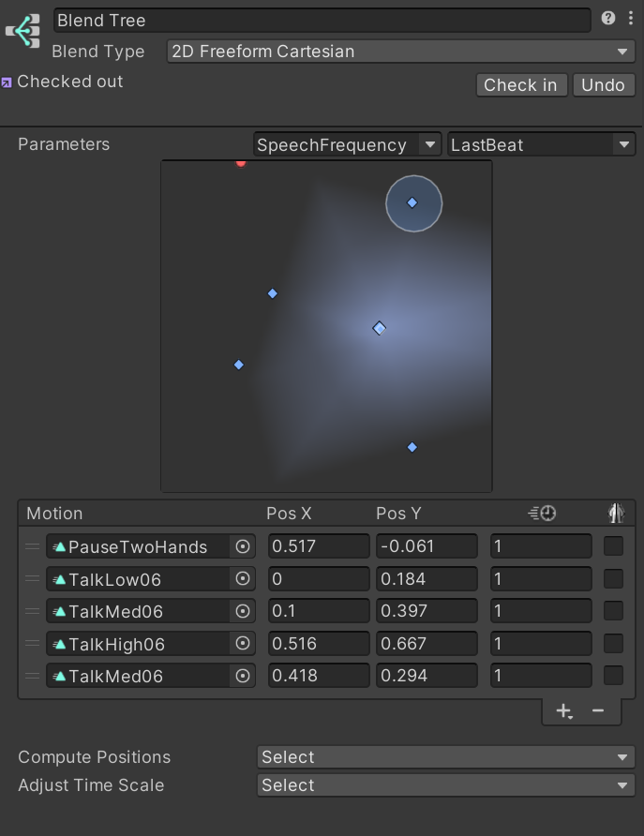Edit time scale field for PauseTwoHands
The height and width of the screenshot is (836, 644).
(x=541, y=546)
